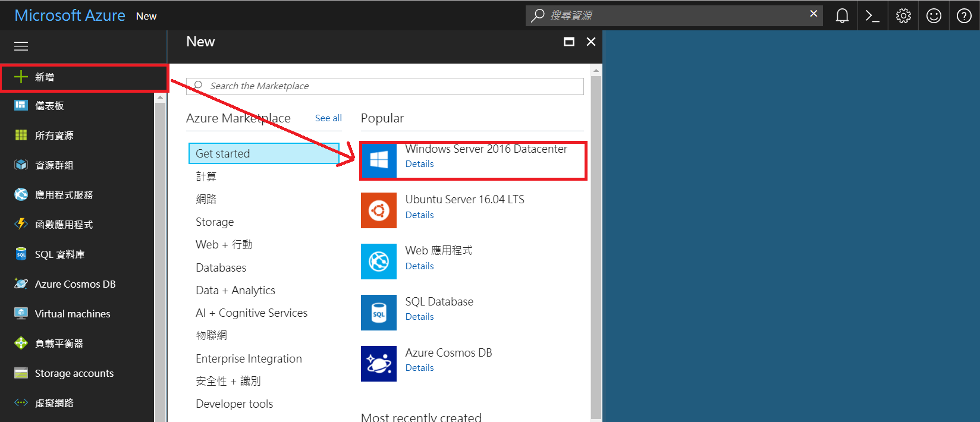Screen dimensions: 980x422
Task: Open Details under Azure Cosmos DB
Action: pyautogui.click(x=420, y=368)
